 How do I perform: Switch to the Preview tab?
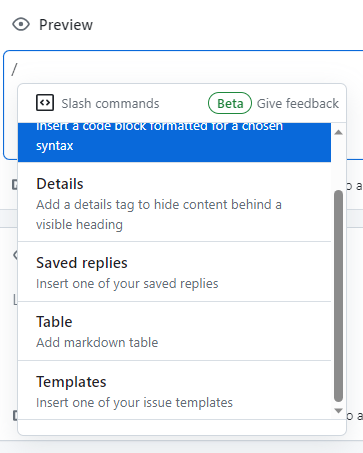coord(53,25)
